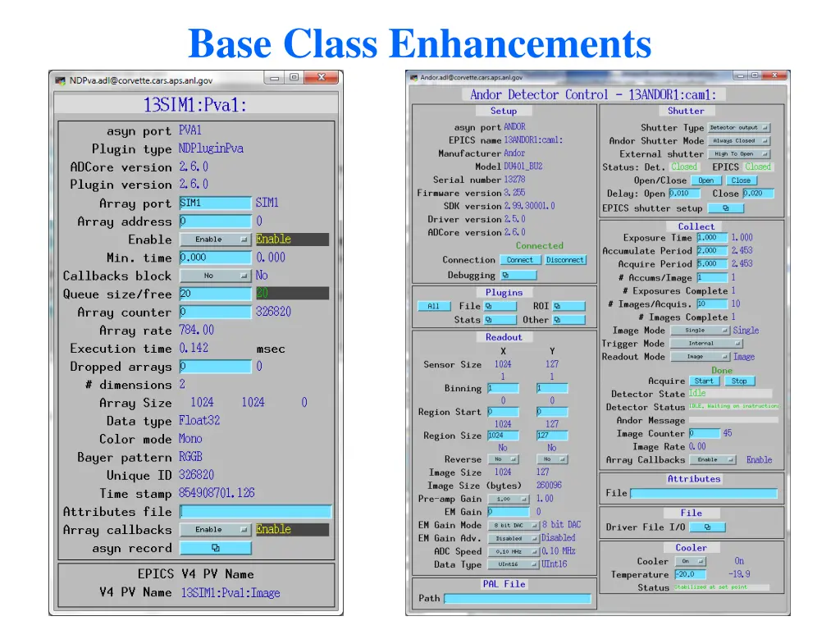
Task: Open the Driver File I/O display icon
Action: click(x=707, y=527)
